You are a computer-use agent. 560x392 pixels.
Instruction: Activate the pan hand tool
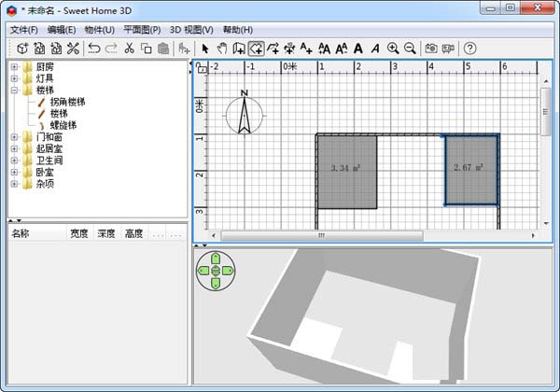(222, 48)
